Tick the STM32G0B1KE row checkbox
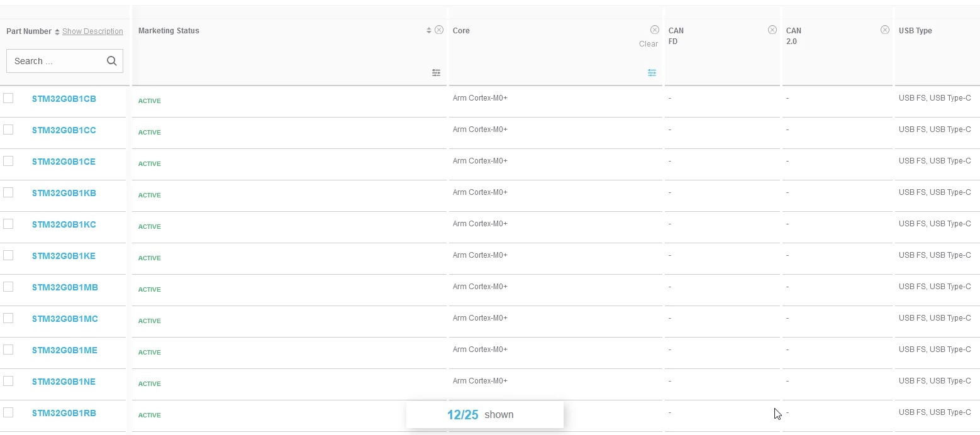980x435 pixels. [x=8, y=255]
